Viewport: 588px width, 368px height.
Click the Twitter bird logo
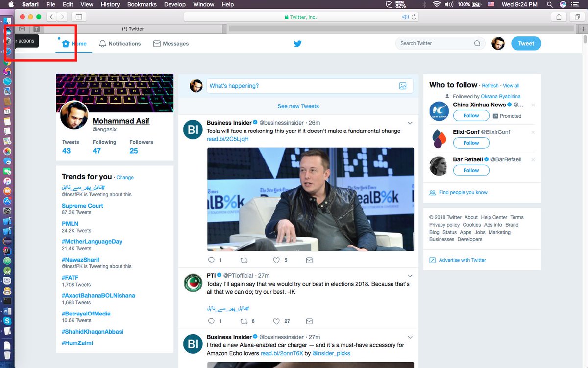tap(297, 43)
